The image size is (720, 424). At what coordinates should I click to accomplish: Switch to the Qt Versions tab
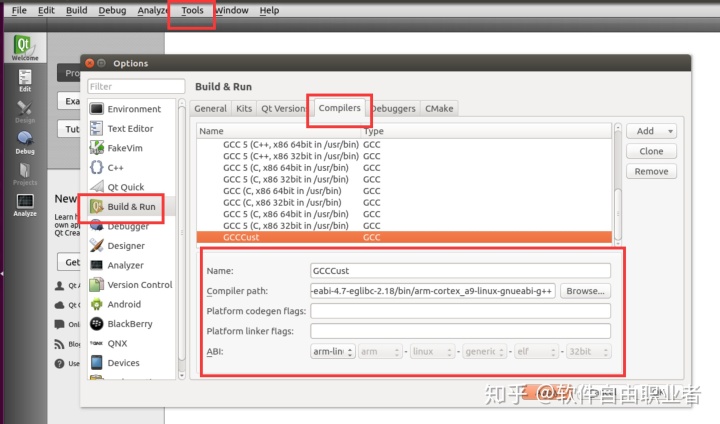282,108
